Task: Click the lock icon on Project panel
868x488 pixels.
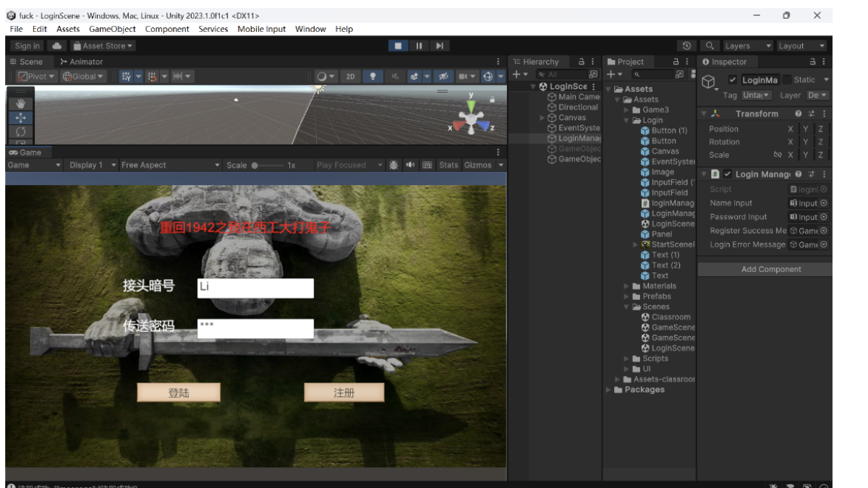Action: (676, 61)
